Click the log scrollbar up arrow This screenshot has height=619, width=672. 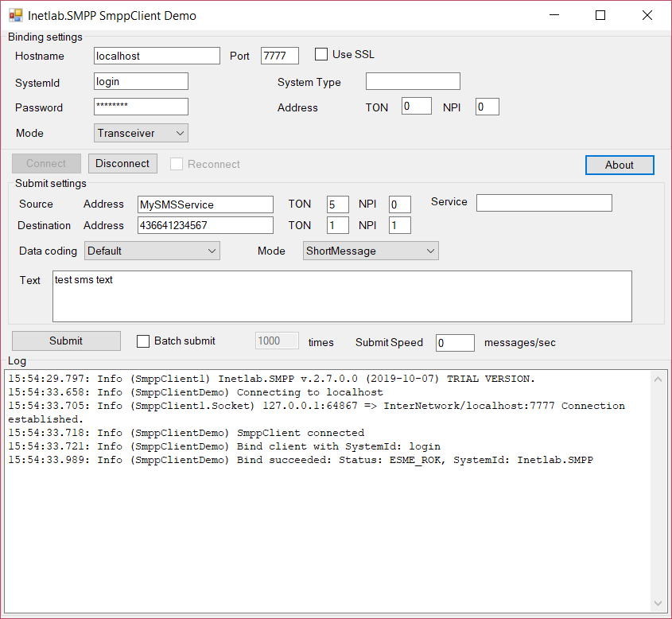(x=658, y=380)
